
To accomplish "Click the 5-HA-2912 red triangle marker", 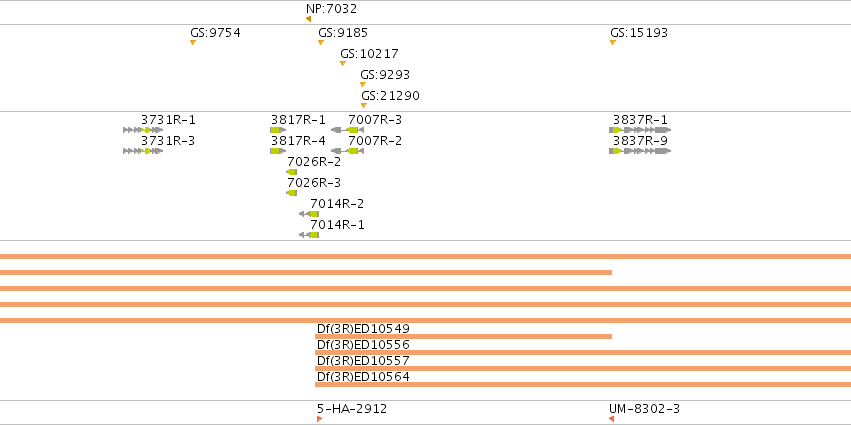I will point(319,419).
